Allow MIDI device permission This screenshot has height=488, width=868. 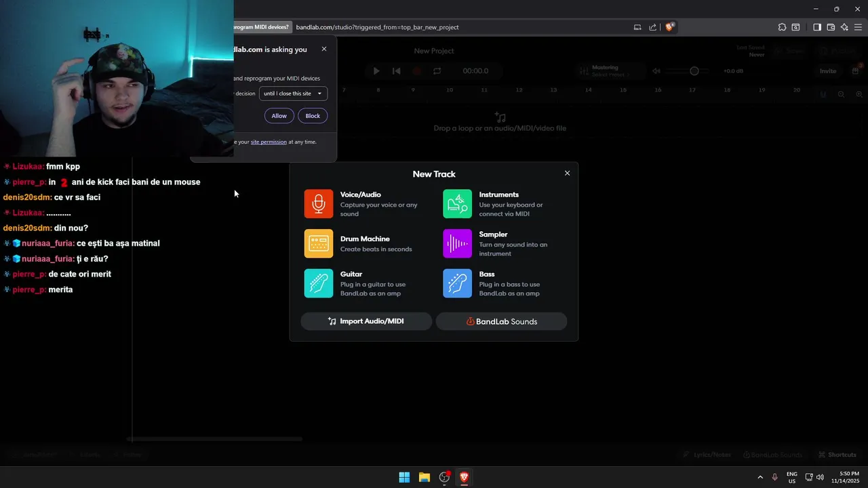[279, 116]
